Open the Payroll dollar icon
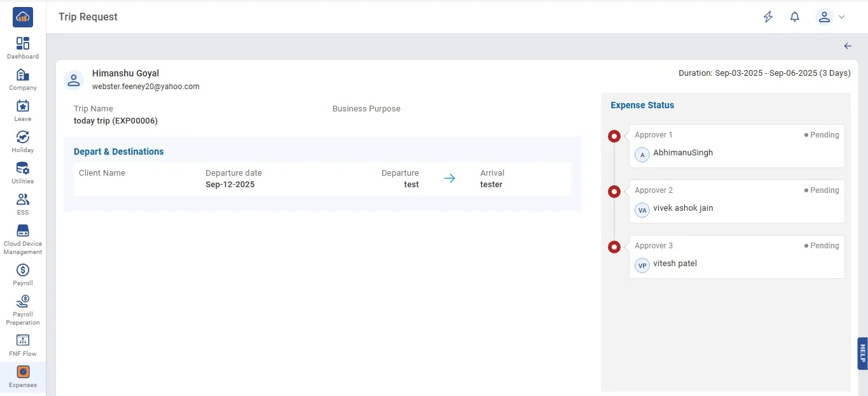 coord(23,270)
